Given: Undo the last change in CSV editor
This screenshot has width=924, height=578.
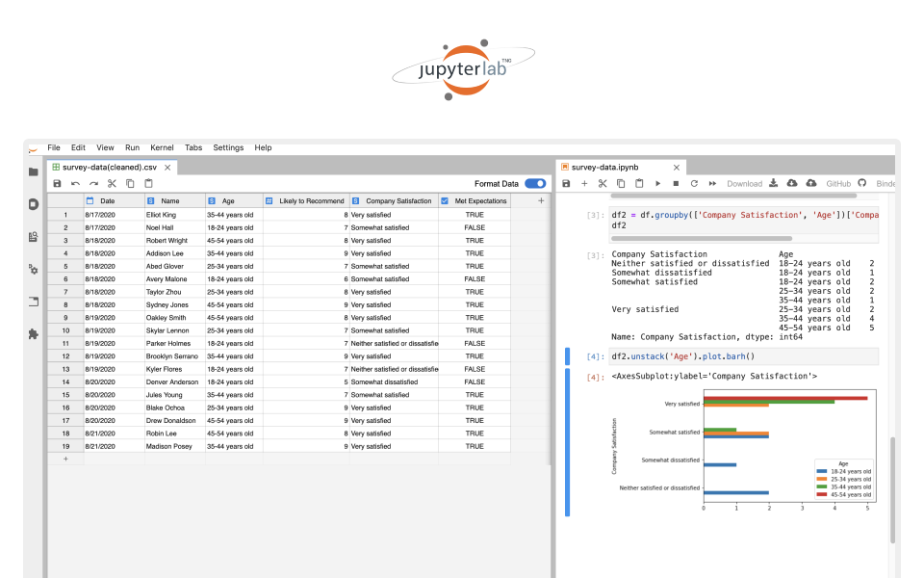Looking at the screenshot, I should (x=75, y=183).
